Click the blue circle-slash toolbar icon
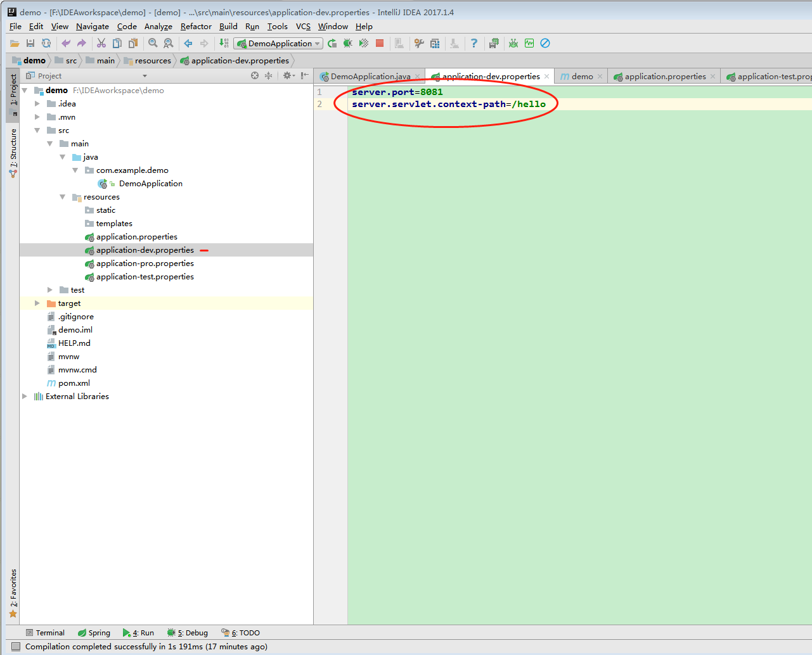 pos(545,44)
